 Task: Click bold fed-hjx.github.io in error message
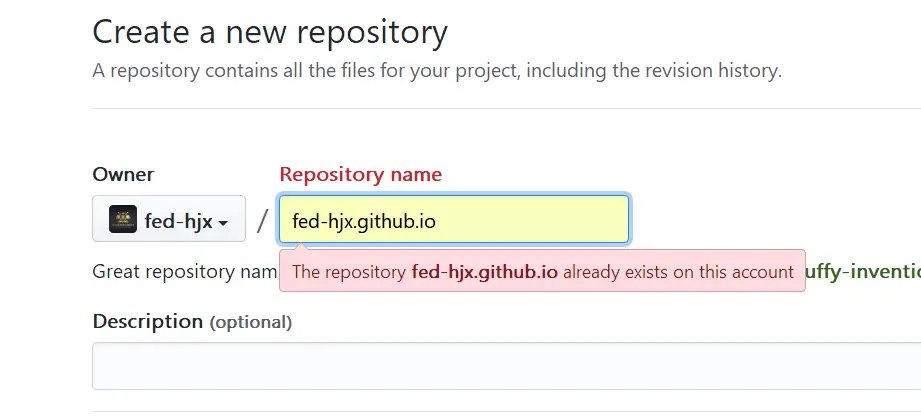484,272
